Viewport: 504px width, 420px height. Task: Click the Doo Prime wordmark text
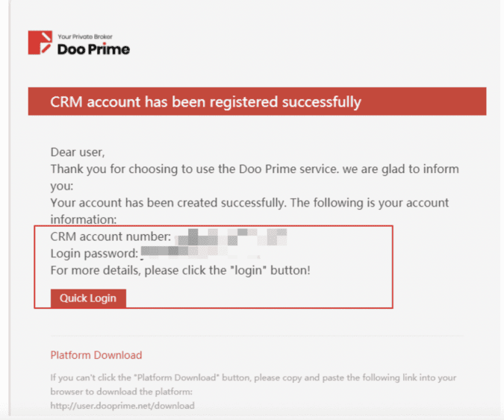(93, 49)
